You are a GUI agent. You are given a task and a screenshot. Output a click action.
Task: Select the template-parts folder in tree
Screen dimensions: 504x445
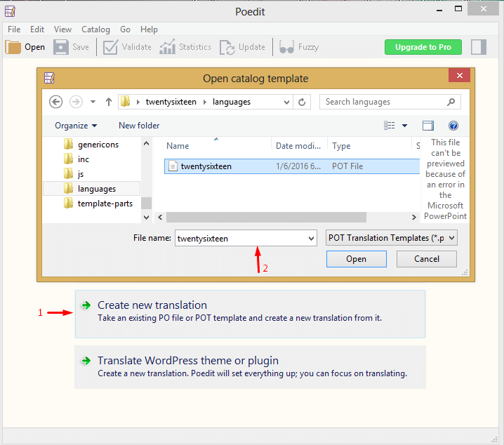coord(105,204)
